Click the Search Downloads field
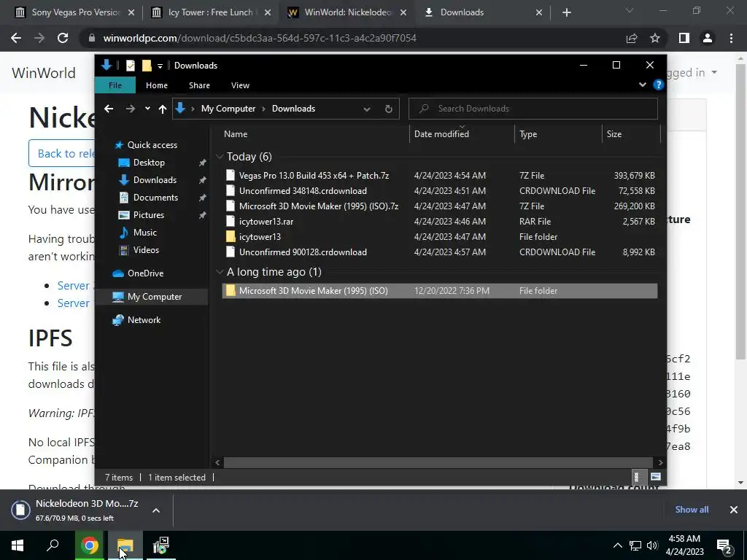This screenshot has height=560, width=747. pos(533,109)
